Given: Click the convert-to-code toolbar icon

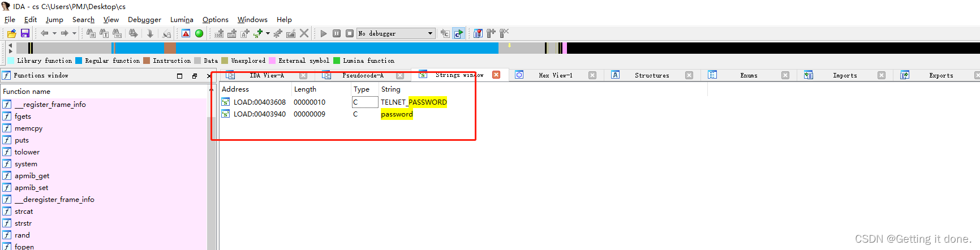Looking at the screenshot, I should [219, 33].
